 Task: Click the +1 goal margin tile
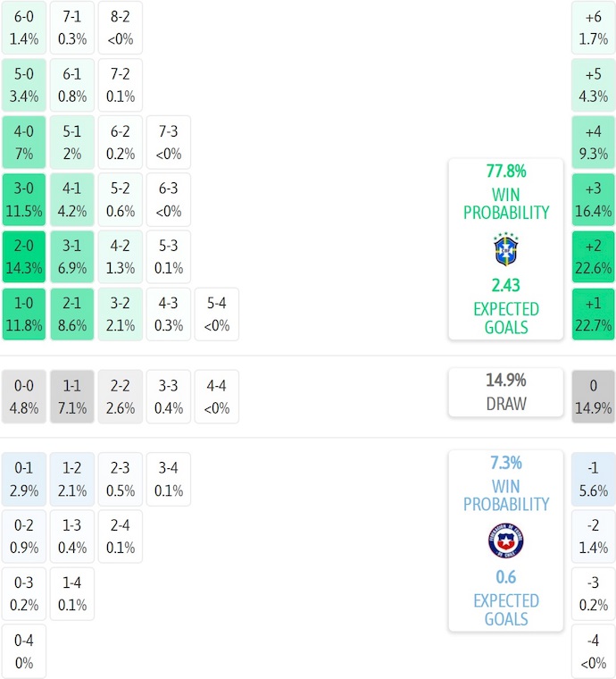593,314
